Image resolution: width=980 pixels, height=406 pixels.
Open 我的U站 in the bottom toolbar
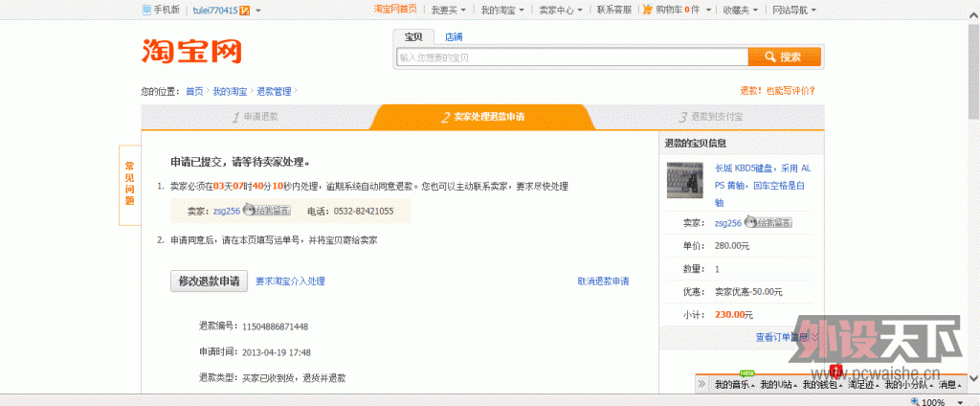[x=778, y=385]
